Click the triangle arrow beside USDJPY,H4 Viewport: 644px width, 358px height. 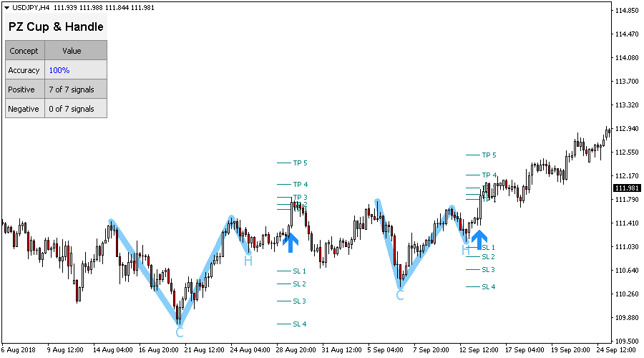pos(6,8)
